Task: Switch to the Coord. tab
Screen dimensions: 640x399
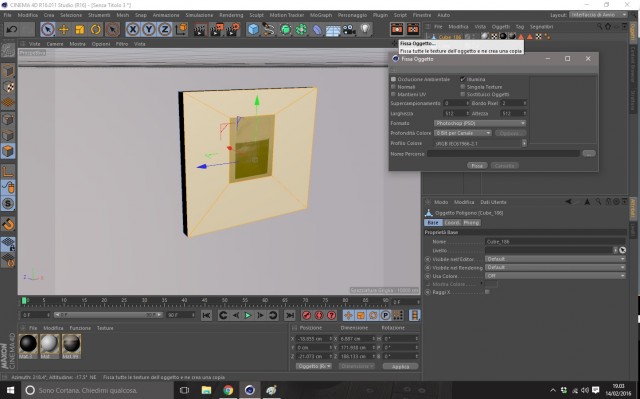Action: (452, 223)
